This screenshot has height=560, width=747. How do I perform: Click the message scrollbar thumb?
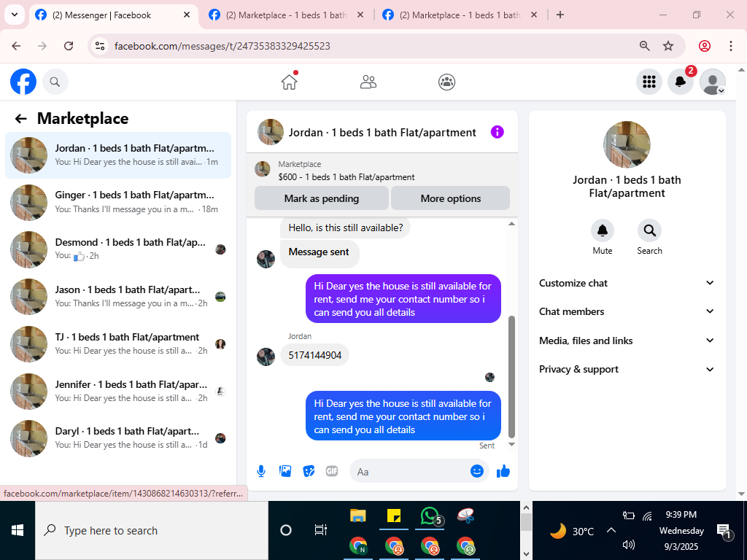coord(511,376)
